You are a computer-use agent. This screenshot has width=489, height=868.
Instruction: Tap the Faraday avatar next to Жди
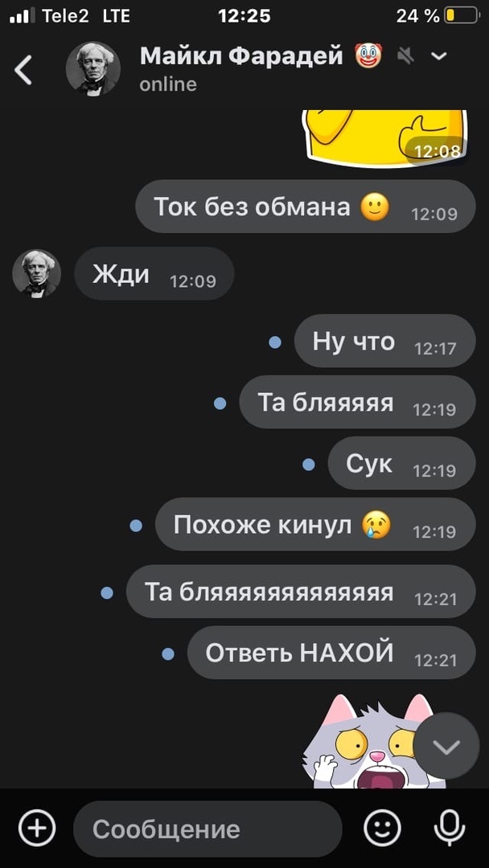point(36,273)
